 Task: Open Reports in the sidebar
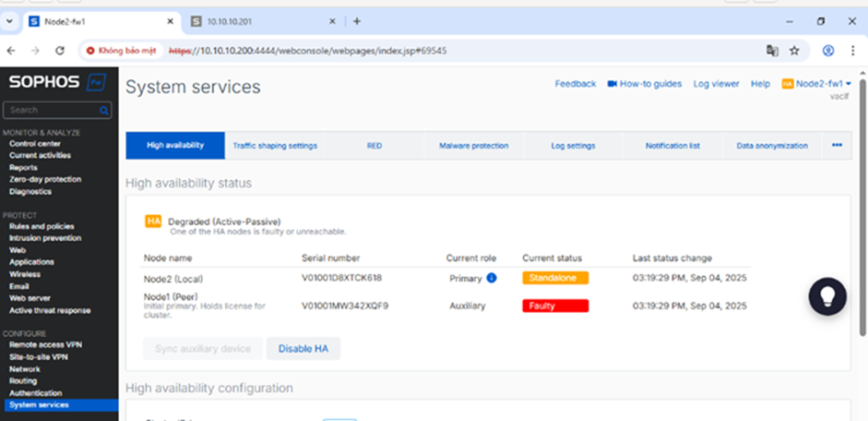23,168
